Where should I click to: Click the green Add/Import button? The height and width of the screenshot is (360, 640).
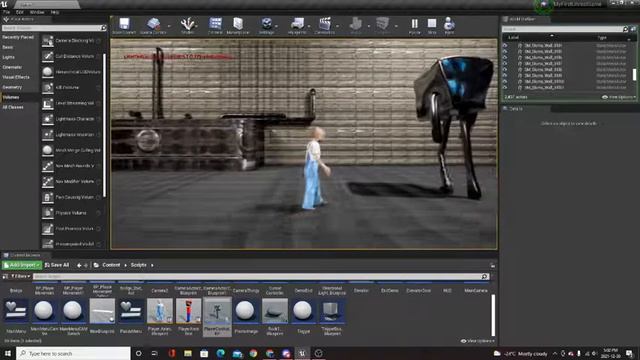(22, 265)
